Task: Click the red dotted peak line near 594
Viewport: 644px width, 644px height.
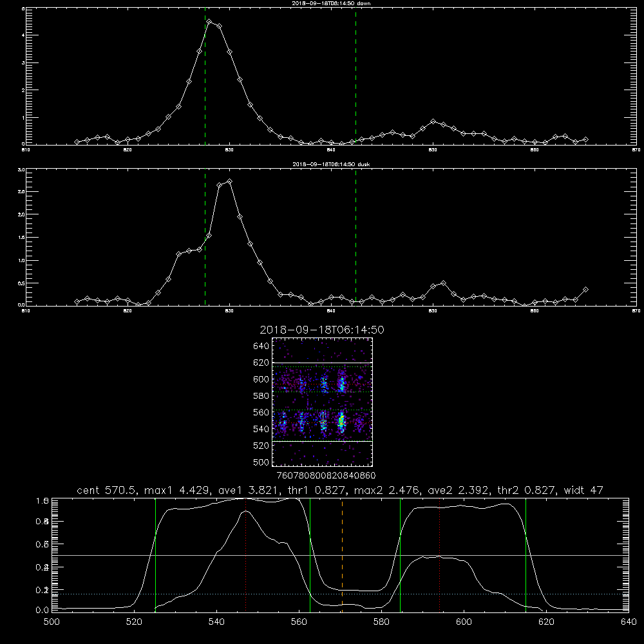Action: (439, 554)
